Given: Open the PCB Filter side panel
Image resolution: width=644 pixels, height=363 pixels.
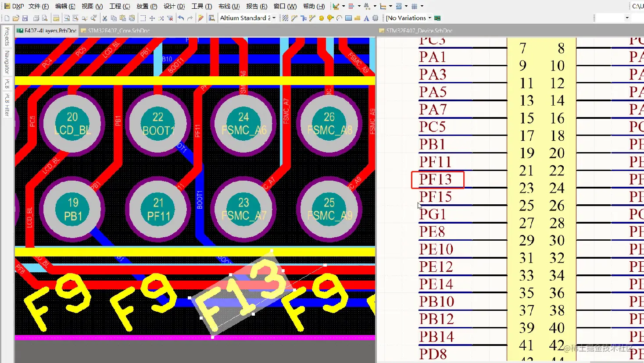Looking at the screenshot, I should click(7, 105).
